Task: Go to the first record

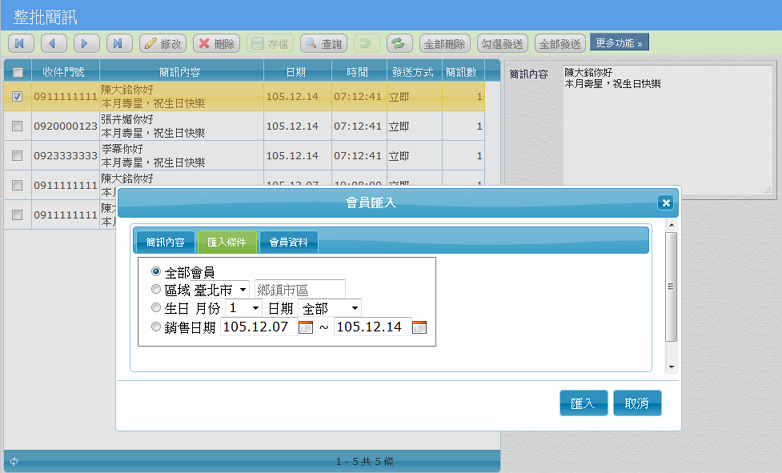Action: point(21,43)
